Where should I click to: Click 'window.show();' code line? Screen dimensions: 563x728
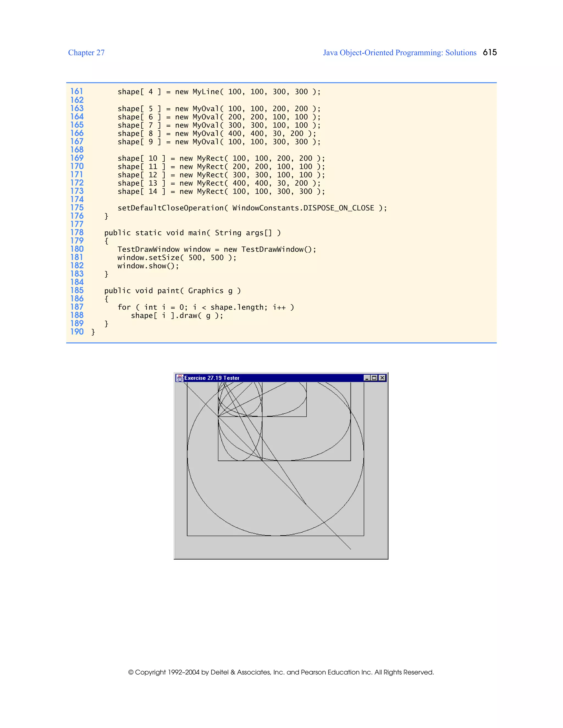pos(148,266)
